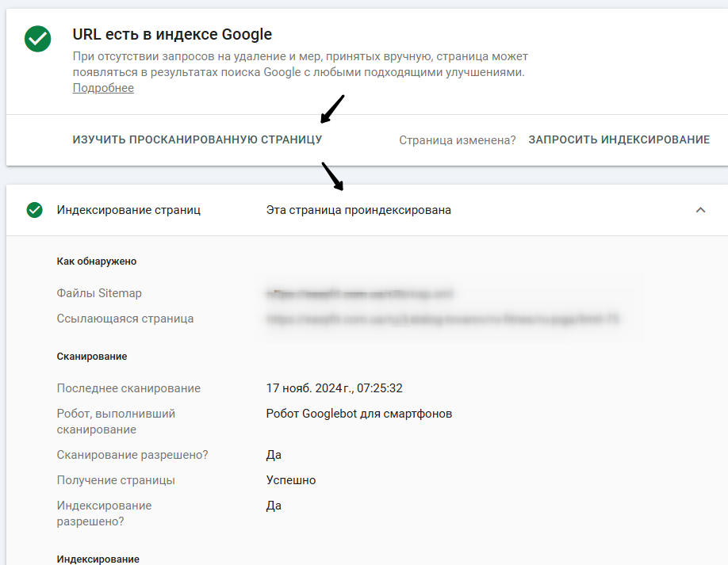Open the Подробнее link
This screenshot has width=728, height=565.
[103, 88]
